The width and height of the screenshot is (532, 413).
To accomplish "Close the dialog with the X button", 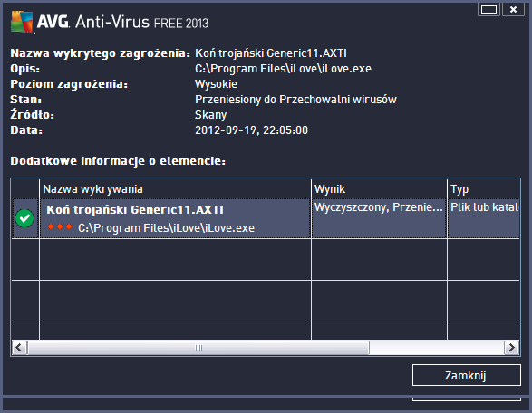I will pyautogui.click(x=513, y=9).
